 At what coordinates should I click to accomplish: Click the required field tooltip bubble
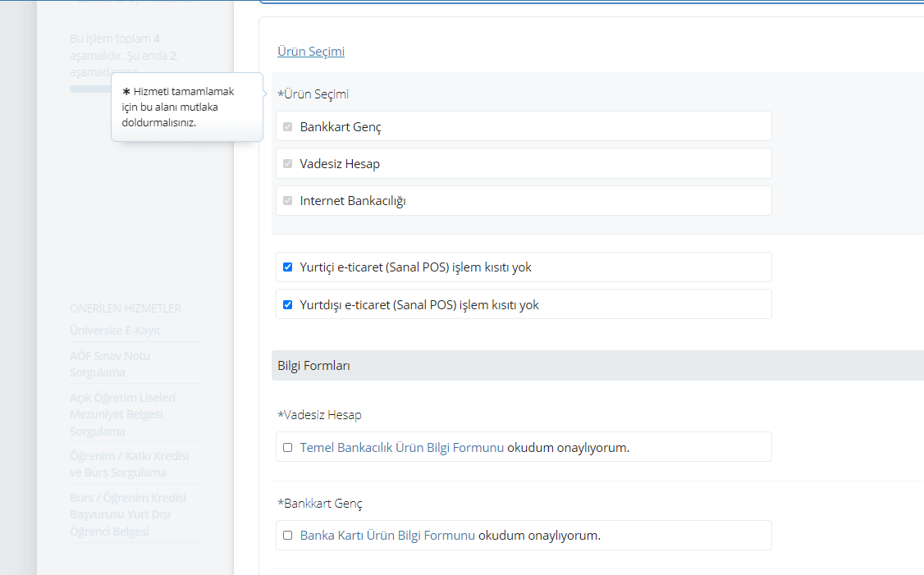pyautogui.click(x=186, y=107)
